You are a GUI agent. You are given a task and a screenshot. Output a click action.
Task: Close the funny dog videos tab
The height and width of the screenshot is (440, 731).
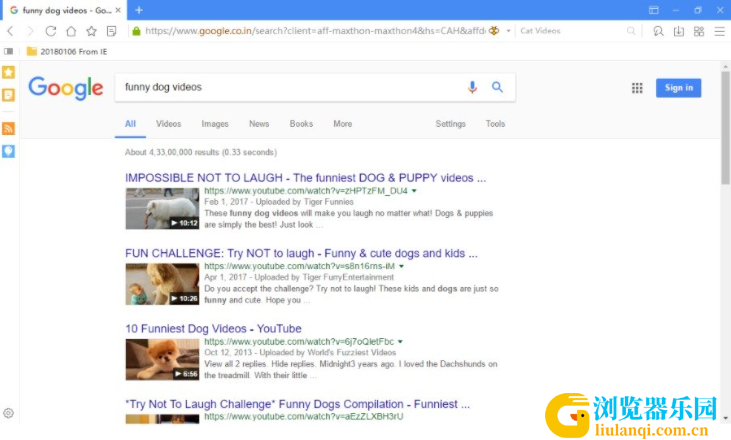[118, 10]
